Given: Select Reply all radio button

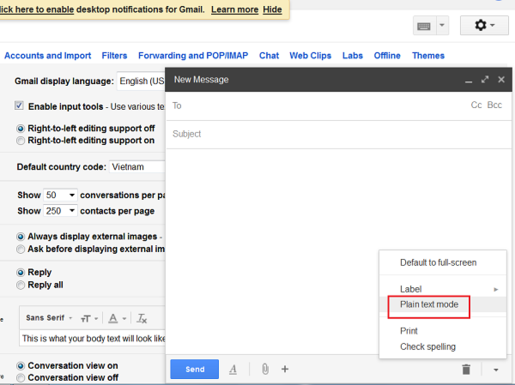Looking at the screenshot, I should click(x=20, y=285).
